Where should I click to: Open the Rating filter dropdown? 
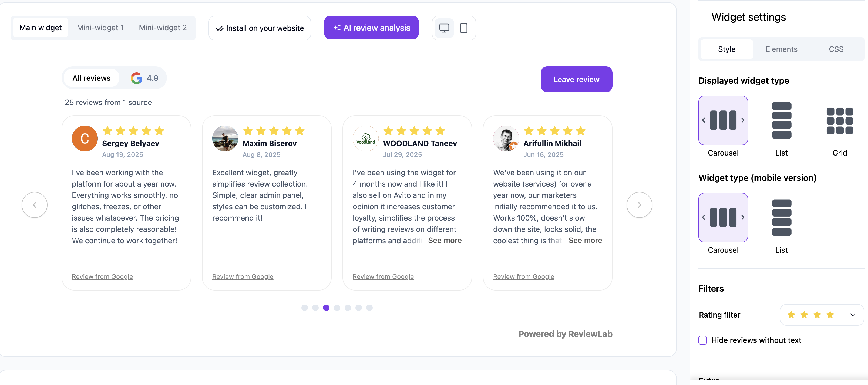(853, 315)
